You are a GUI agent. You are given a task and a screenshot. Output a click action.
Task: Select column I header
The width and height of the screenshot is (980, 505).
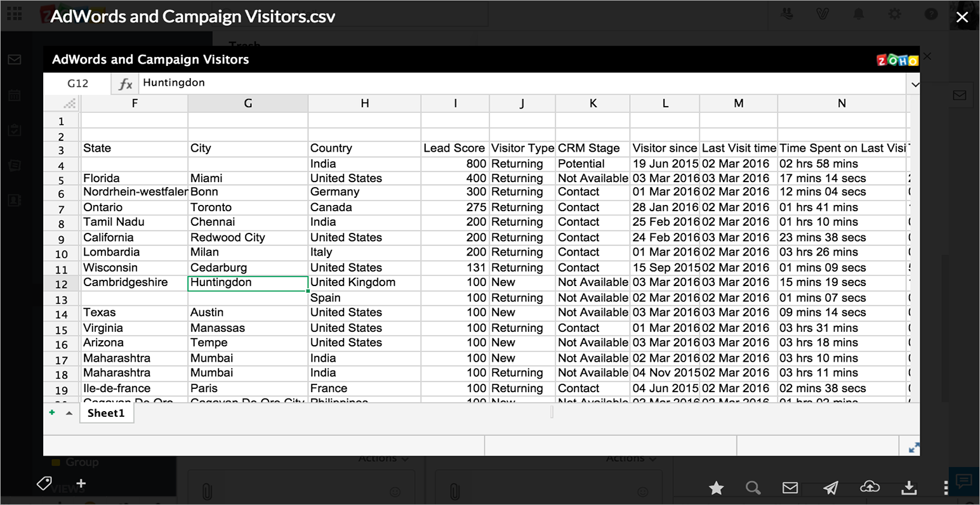455,103
